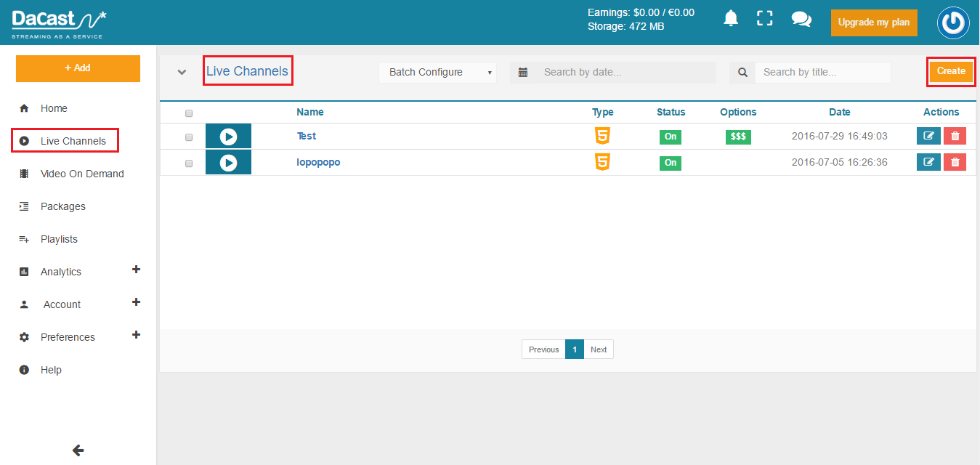Viewport: 980px width, 465px height.
Task: Open the chat bubbles icon
Action: tap(801, 19)
